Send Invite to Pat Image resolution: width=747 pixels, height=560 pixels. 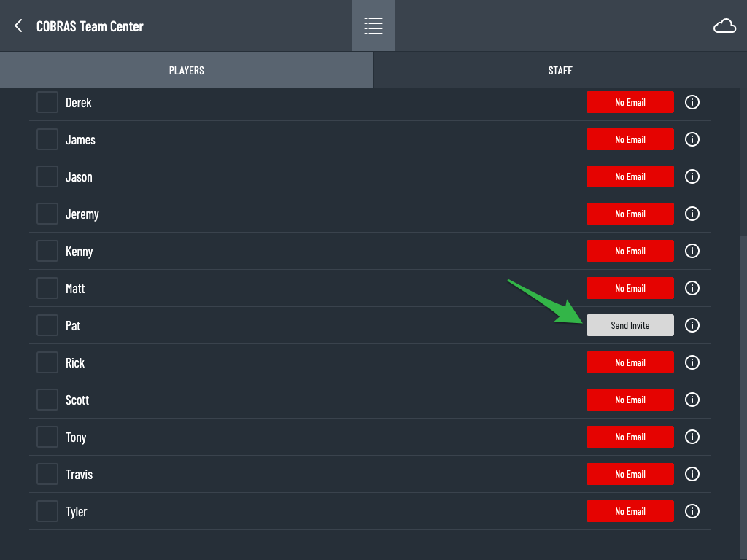pyautogui.click(x=630, y=325)
